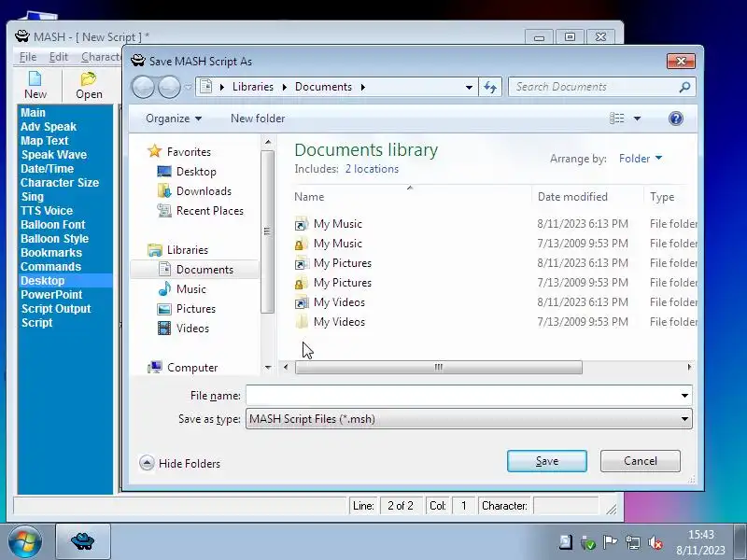Click the change view icon in dialog toolbar

point(617,119)
